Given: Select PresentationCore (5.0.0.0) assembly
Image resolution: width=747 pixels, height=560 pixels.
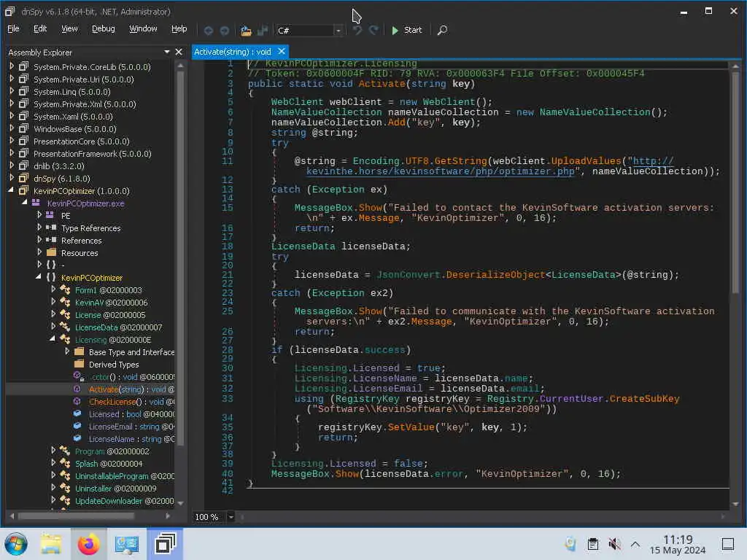Looking at the screenshot, I should pos(82,141).
